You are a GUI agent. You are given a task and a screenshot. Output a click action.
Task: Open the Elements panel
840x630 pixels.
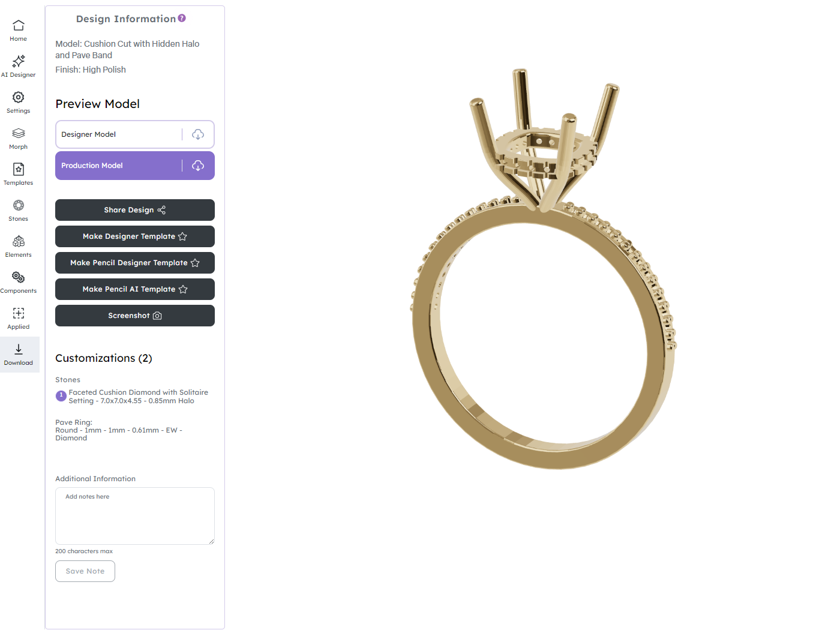pyautogui.click(x=19, y=247)
